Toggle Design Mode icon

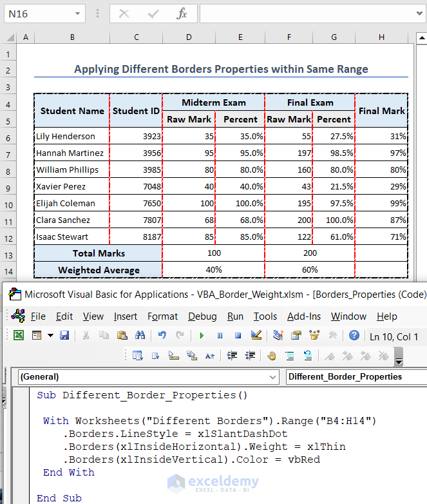click(256, 336)
